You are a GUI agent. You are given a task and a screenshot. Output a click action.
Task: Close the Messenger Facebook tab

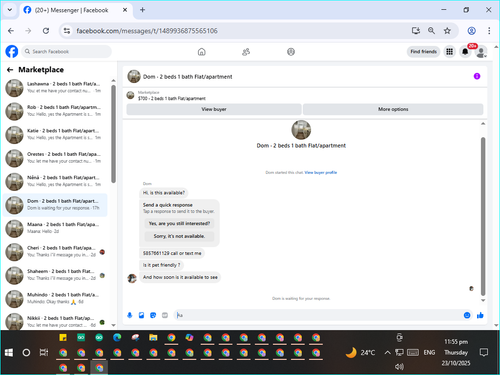coord(125,10)
